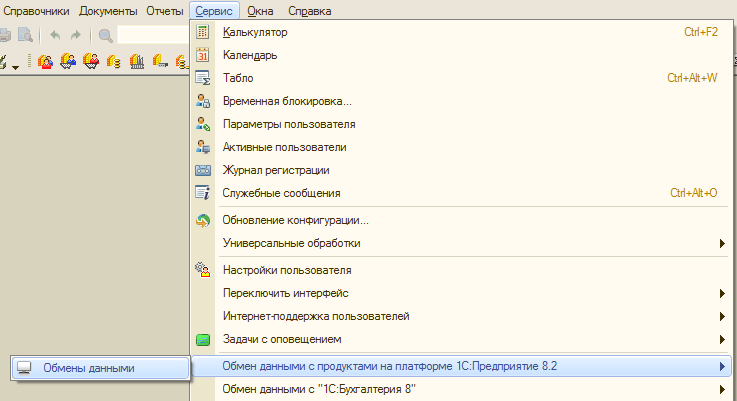The height and width of the screenshot is (401, 737).
Task: Expand the Переключить интерфейс submenu arrow
Action: 721,293
